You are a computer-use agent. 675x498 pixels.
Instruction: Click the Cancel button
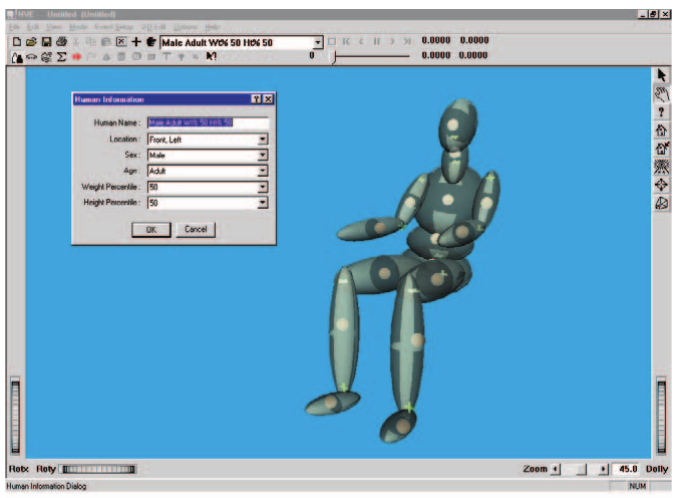point(196,229)
